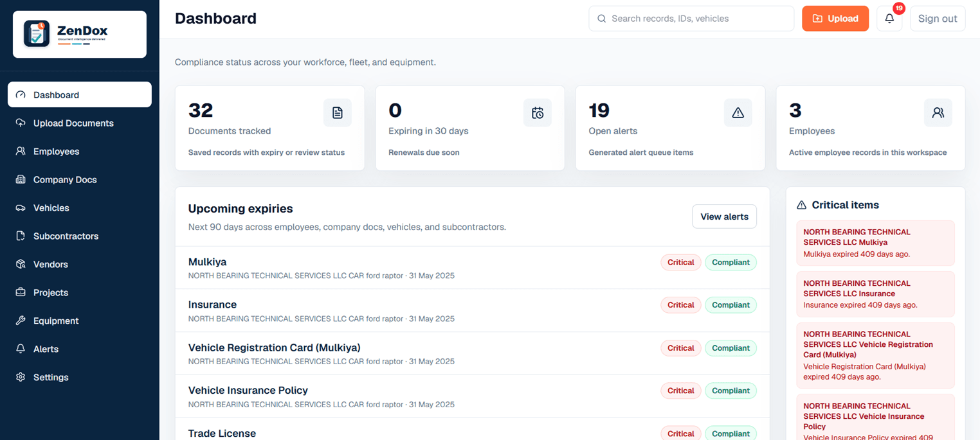Open critical item Vehicle Insurance Policy
980x440 pixels.
(875, 417)
